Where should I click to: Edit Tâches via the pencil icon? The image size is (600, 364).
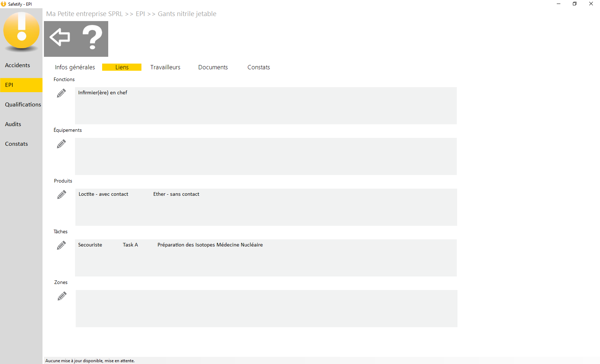(x=61, y=245)
